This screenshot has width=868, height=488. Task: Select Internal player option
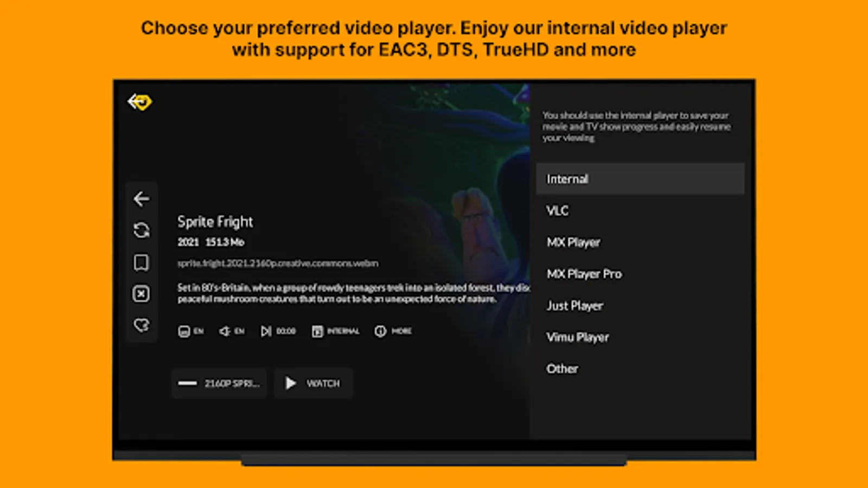640,179
